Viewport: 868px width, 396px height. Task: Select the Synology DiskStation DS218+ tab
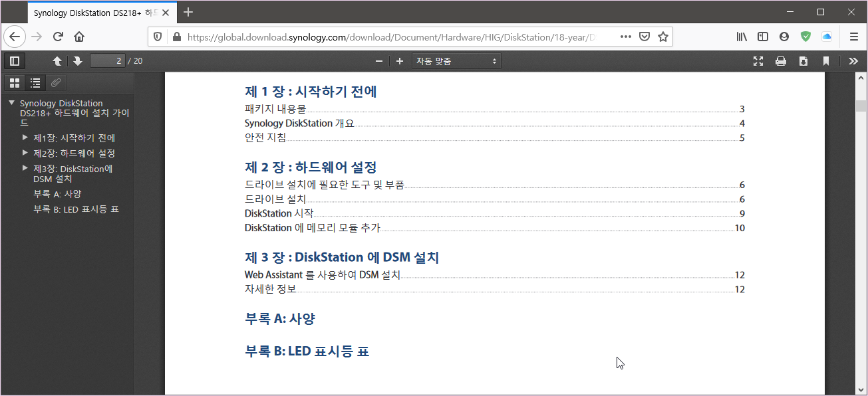click(95, 13)
